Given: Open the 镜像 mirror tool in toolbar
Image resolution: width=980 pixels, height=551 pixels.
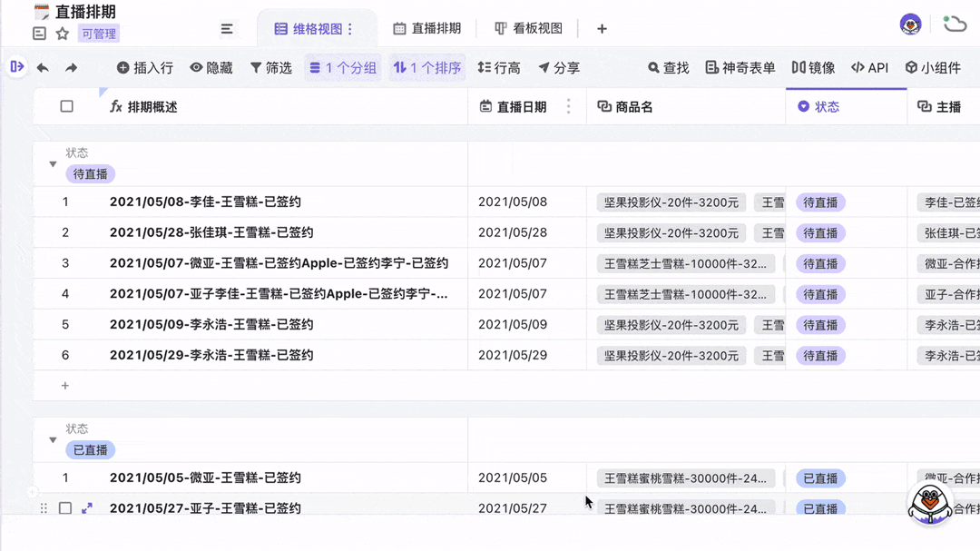Looking at the screenshot, I should click(814, 67).
